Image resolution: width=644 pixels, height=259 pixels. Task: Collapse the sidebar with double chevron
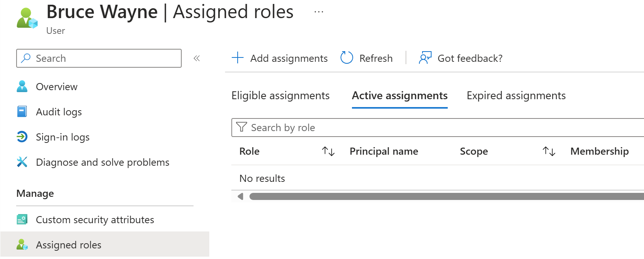[x=197, y=58]
